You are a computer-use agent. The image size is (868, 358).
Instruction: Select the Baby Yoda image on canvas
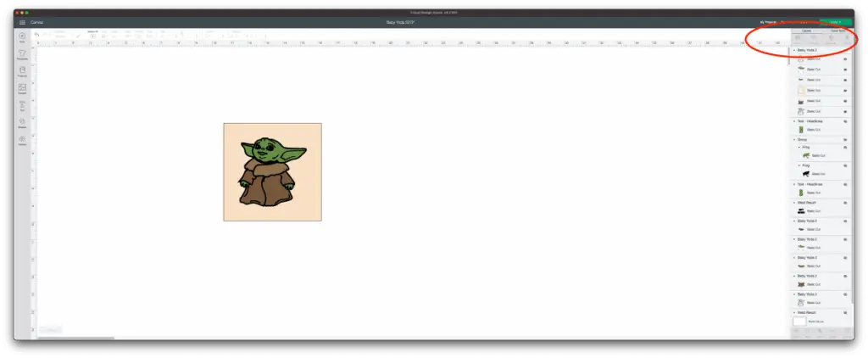pyautogui.click(x=272, y=172)
